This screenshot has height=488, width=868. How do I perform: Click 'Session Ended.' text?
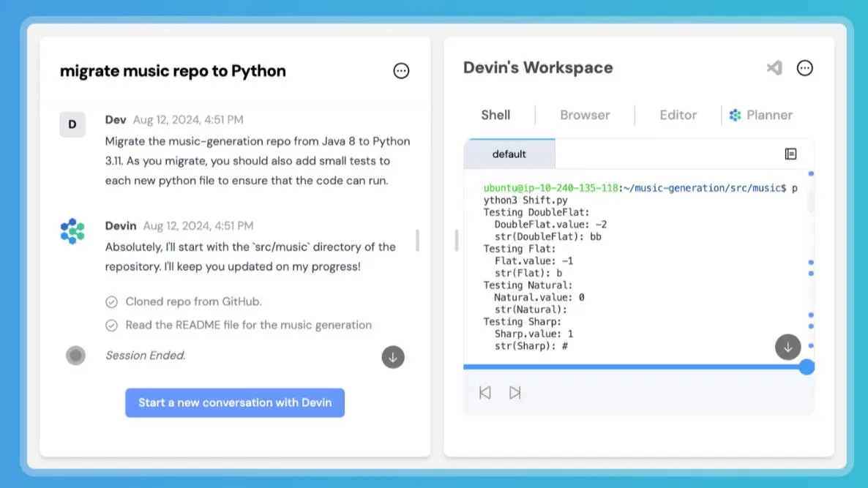(x=146, y=356)
